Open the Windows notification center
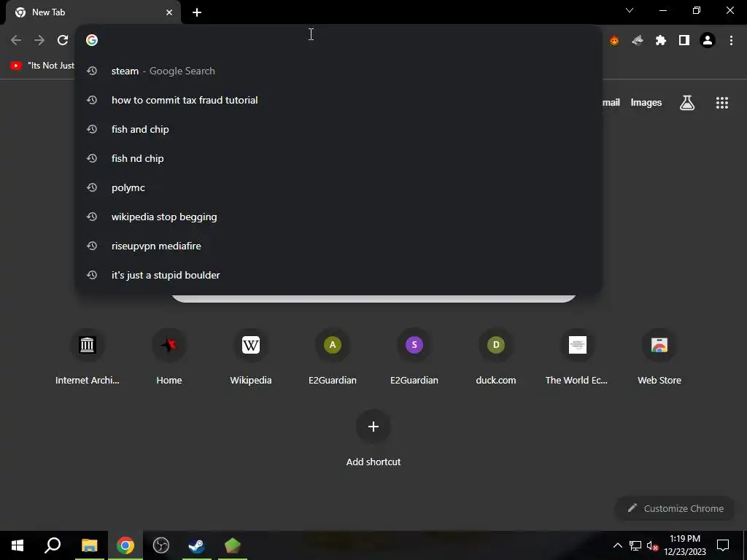 click(x=723, y=545)
